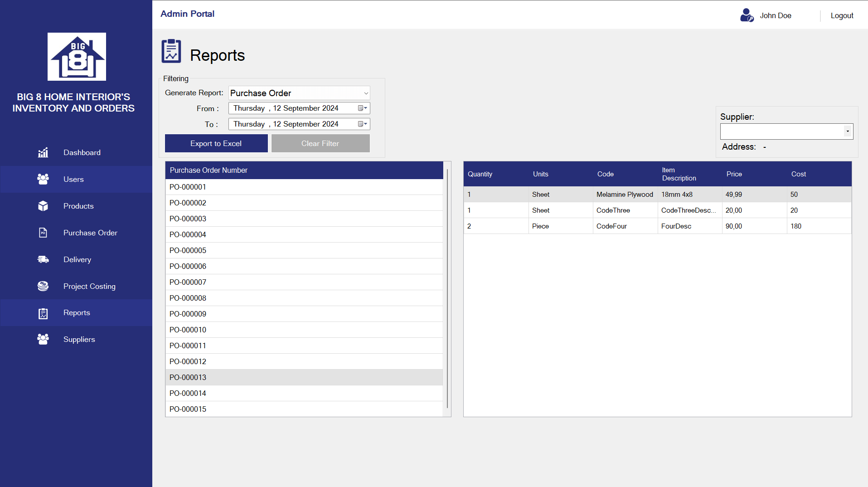Open the Supplier combo box

click(x=847, y=131)
